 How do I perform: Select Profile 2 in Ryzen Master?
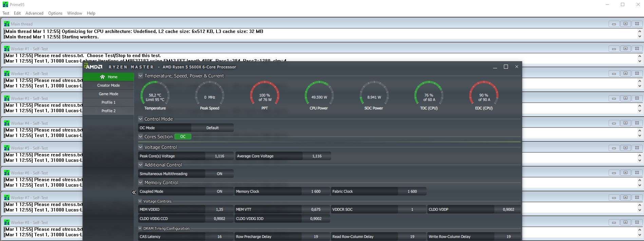coord(109,111)
